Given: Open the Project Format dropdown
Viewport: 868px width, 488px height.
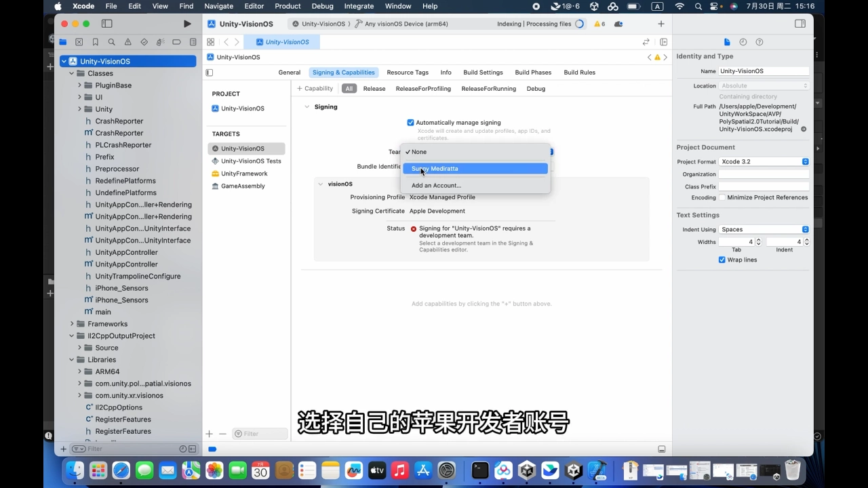Looking at the screenshot, I should 764,162.
